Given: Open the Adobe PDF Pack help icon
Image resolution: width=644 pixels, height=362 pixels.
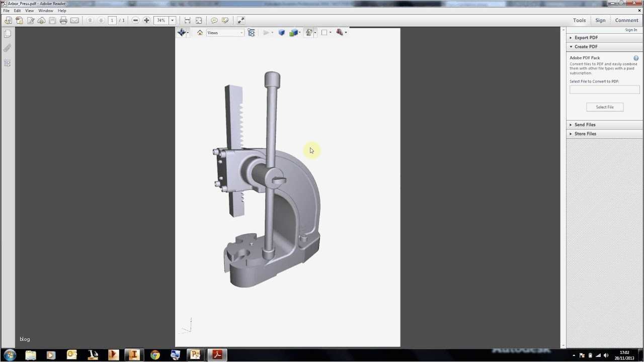Looking at the screenshot, I should pos(636,58).
